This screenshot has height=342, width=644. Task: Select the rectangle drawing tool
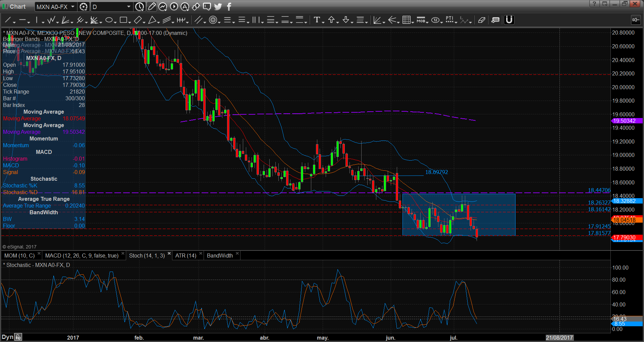(123, 20)
